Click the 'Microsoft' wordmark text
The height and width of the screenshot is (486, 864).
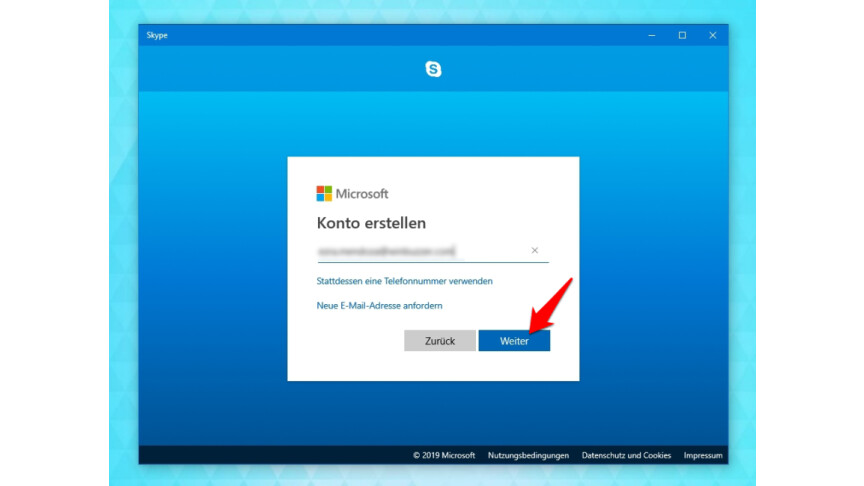[362, 194]
